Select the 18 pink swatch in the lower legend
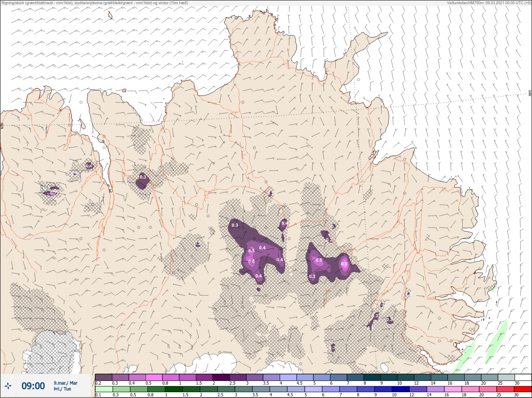 pos(470,389)
